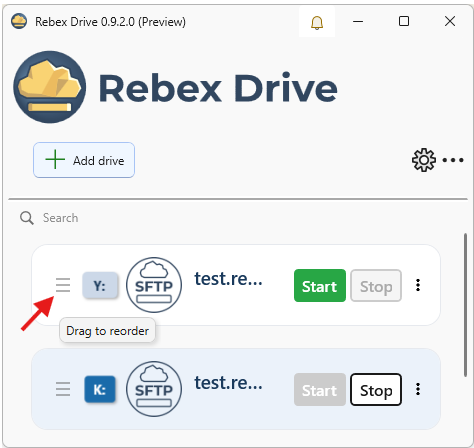Click the test.re... name on K: drive
Viewport: 474px width, 448px height.
pos(229,383)
